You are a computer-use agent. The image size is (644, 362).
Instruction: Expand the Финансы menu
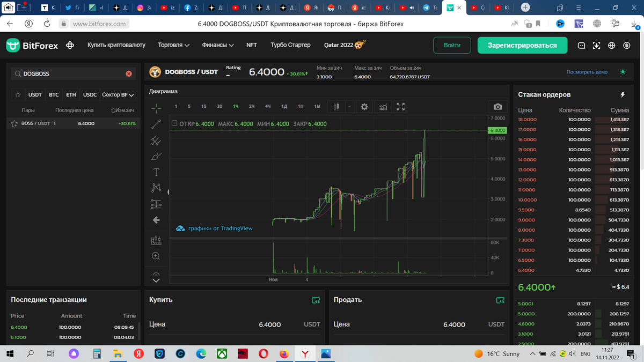point(218,46)
